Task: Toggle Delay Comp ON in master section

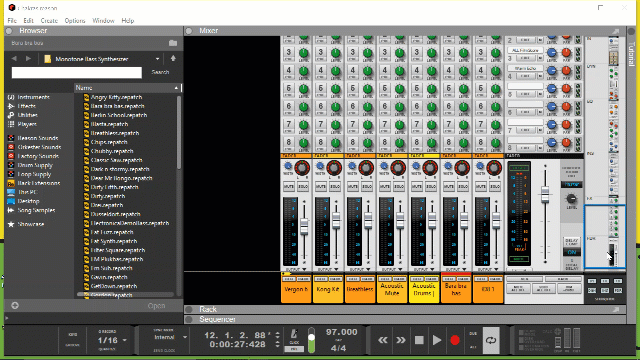Action: click(x=571, y=252)
